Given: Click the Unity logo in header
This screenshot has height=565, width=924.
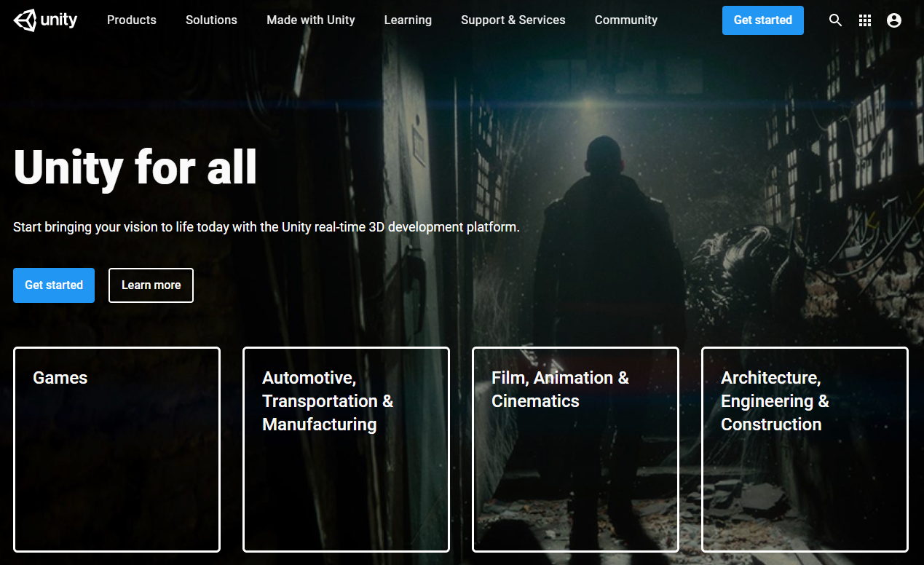Looking at the screenshot, I should tap(45, 20).
